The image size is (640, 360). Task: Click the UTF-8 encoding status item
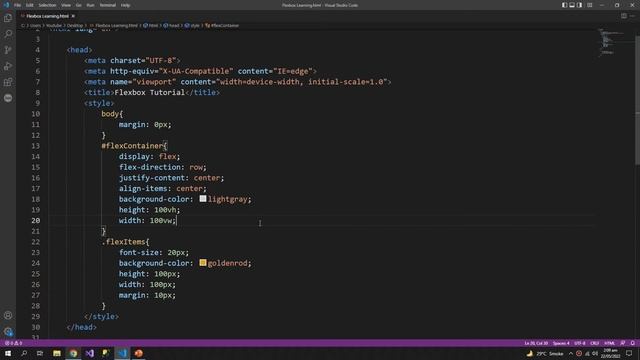click(x=580, y=343)
